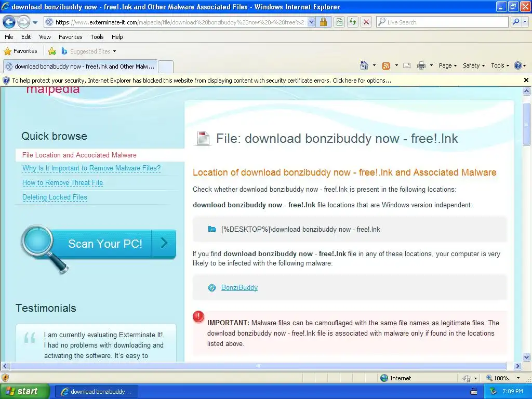
Task: Click the BonziBuddy malware link
Action: coord(239,287)
